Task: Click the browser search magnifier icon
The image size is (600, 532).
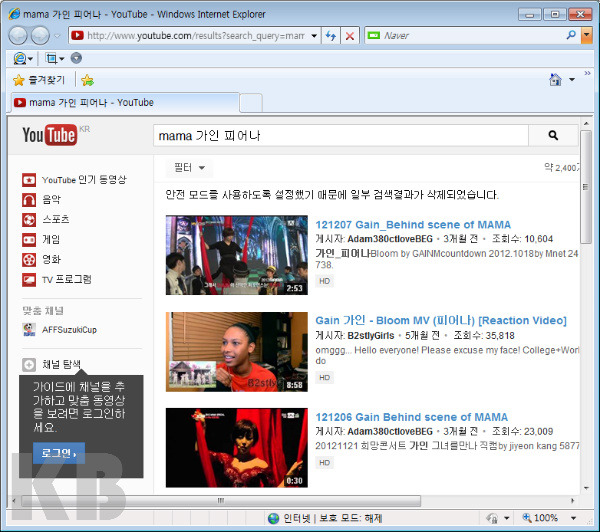Action: point(571,35)
